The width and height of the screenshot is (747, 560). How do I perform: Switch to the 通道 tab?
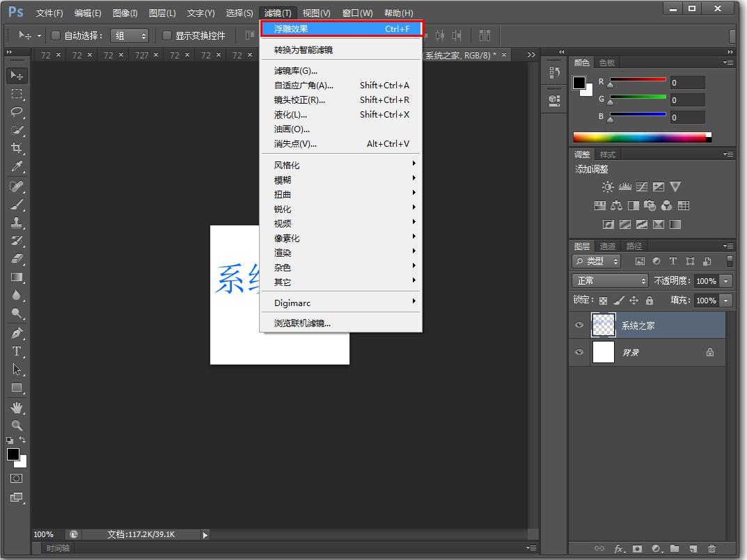pos(606,246)
